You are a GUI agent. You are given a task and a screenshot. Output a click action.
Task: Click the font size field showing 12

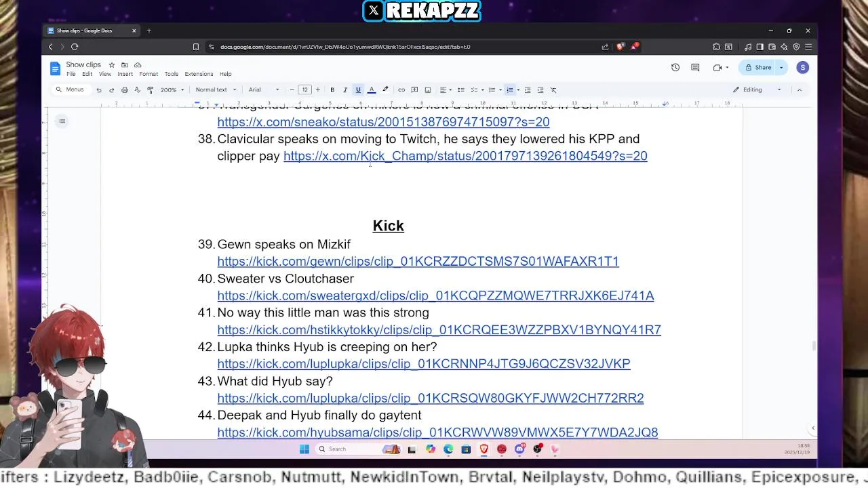[x=305, y=90]
